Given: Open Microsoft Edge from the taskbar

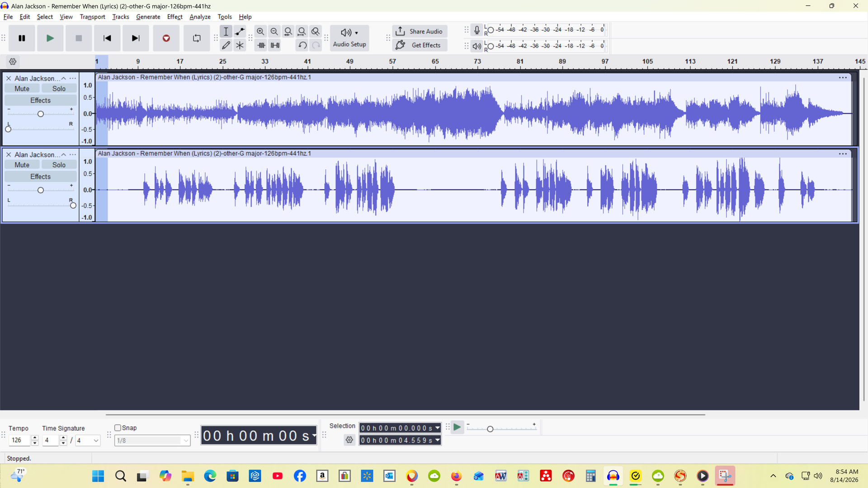Looking at the screenshot, I should tap(210, 476).
